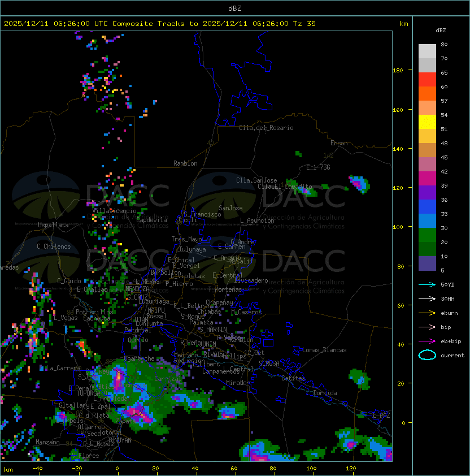Click the '140' tick on vertical axis

click(x=398, y=149)
